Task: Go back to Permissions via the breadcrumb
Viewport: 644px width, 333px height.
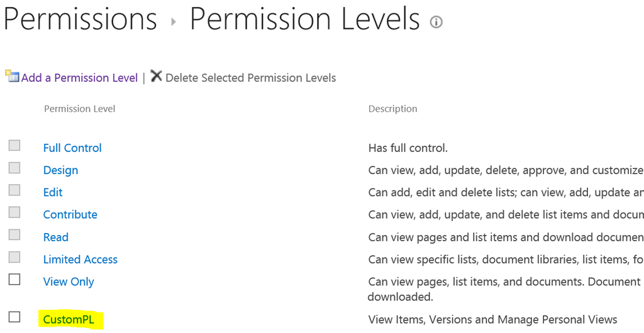Action: tap(80, 19)
